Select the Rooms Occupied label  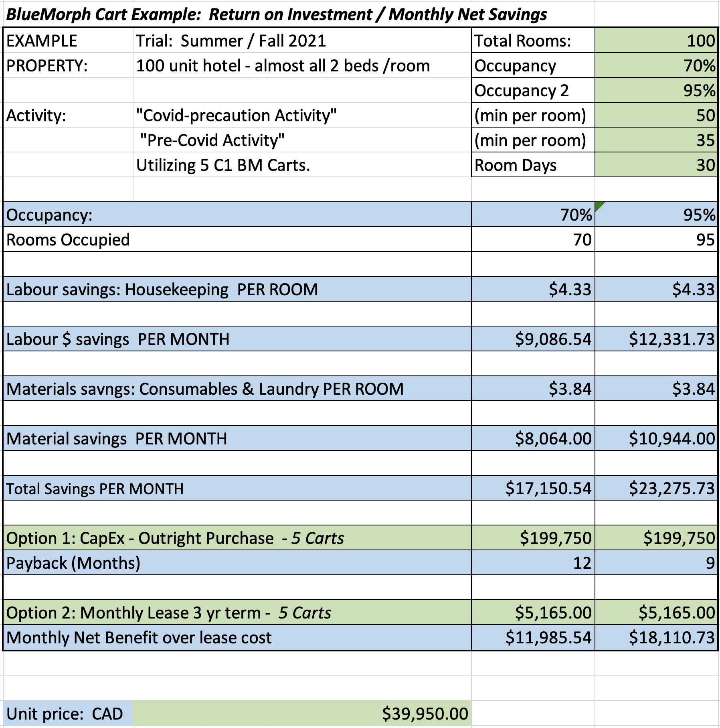237,239
